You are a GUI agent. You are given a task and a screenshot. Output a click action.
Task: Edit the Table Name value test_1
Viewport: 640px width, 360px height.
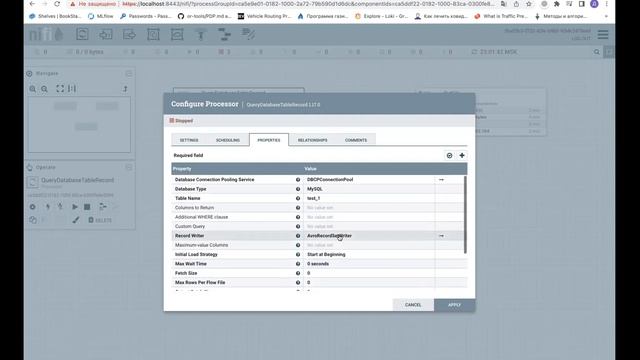coord(369,198)
